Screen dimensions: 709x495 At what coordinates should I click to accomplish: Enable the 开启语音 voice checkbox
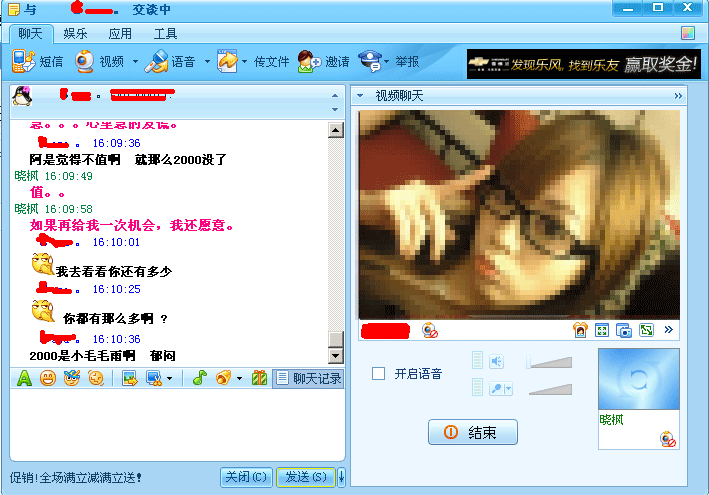[x=379, y=374]
